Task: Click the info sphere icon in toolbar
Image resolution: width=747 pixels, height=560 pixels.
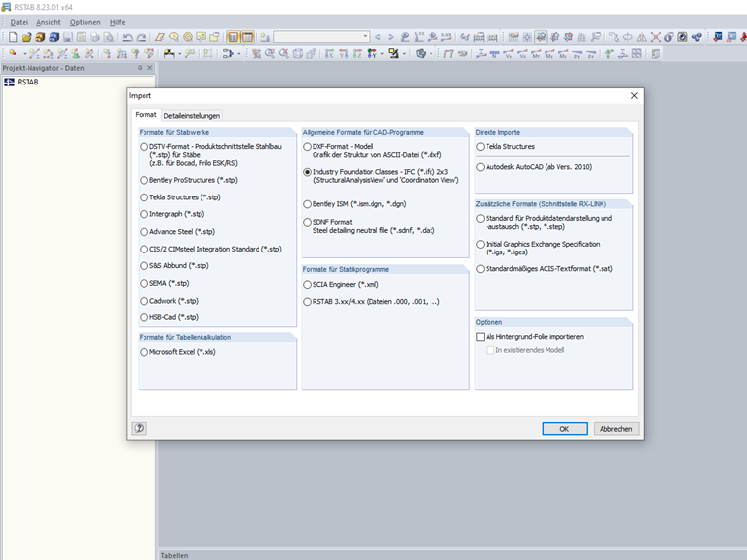Action: coord(669,37)
